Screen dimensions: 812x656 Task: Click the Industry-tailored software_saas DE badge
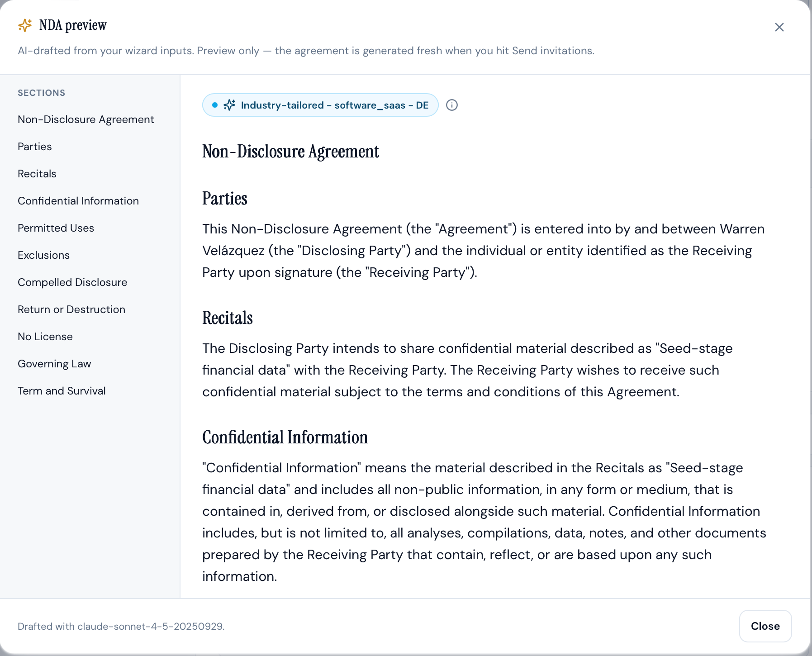click(320, 105)
